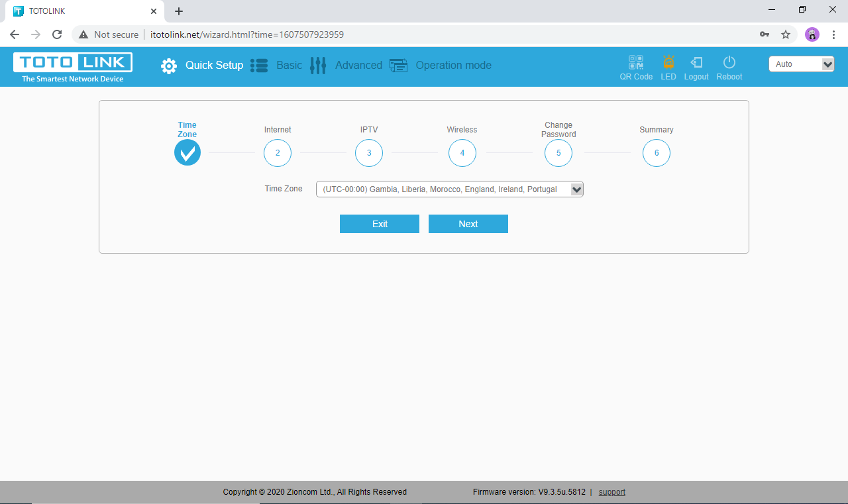Screen dimensions: 848x504
Task: Open QR Code icon
Action: point(636,62)
